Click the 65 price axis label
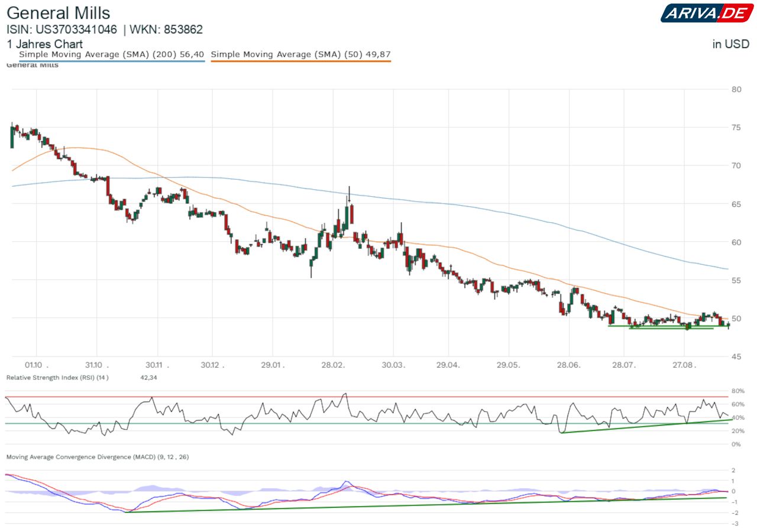The height and width of the screenshot is (532, 757). coord(736,204)
